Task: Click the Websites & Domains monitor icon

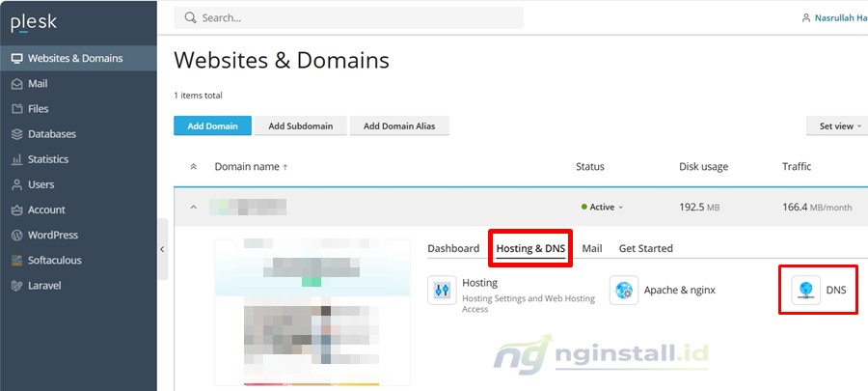Action: point(17,58)
